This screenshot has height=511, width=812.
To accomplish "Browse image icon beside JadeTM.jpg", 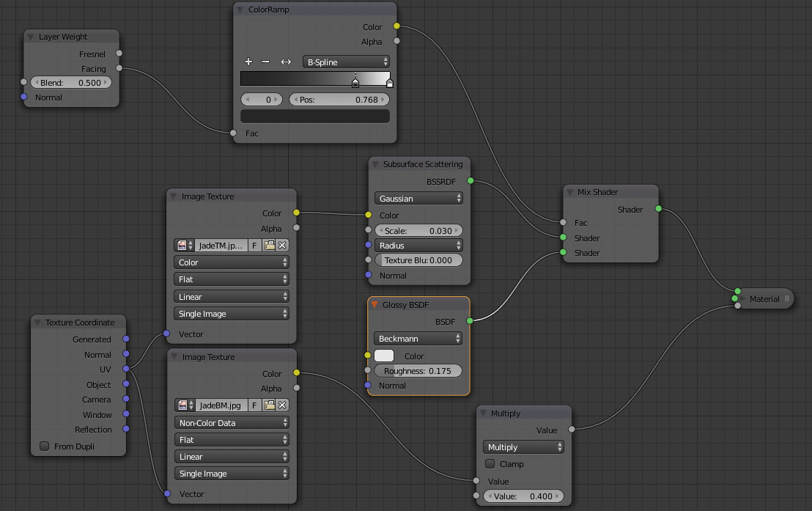I will 184,246.
